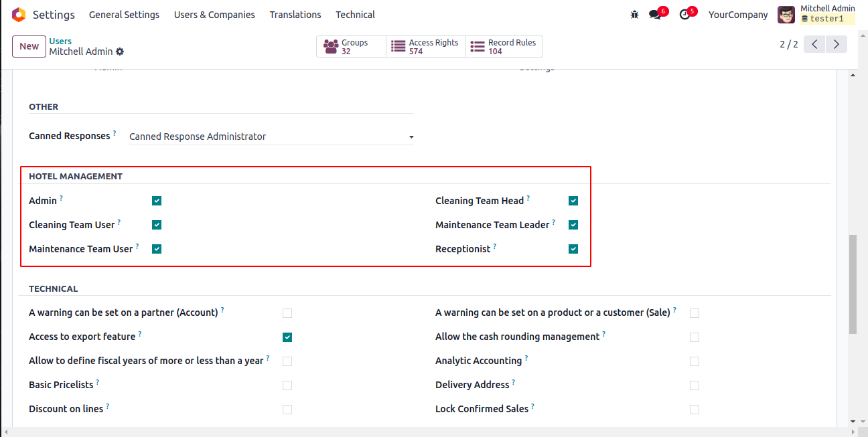Open the conversations chat icon
This screenshot has width=868, height=437.
[654, 15]
